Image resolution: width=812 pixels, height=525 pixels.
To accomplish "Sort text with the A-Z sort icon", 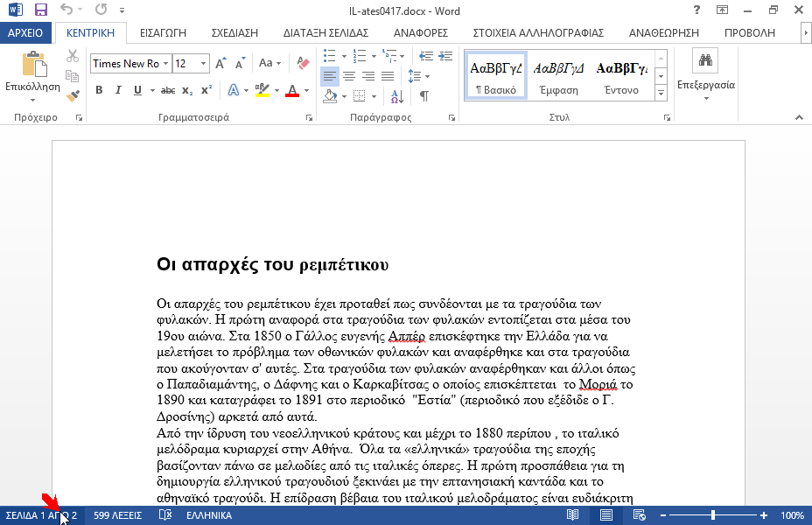I will pyautogui.click(x=397, y=95).
